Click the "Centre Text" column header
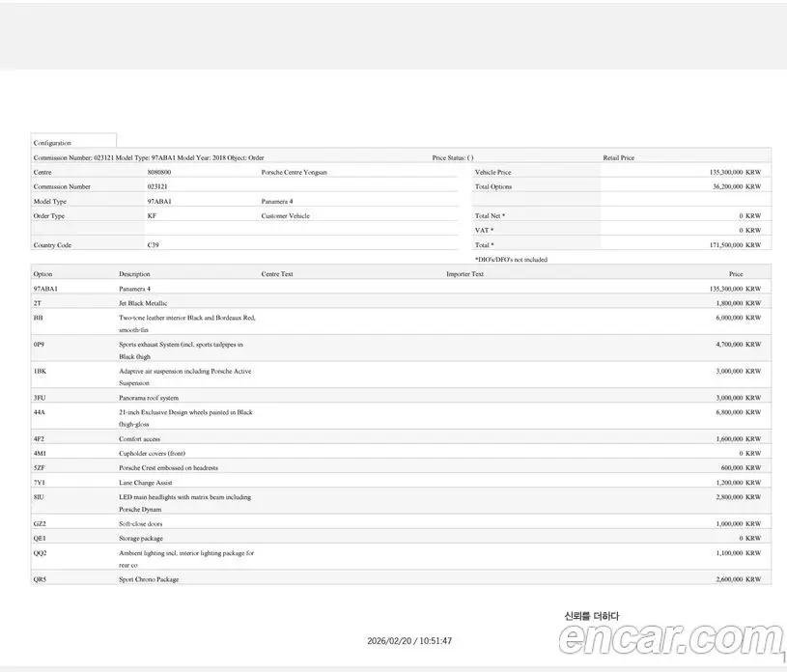The image size is (787, 672). [277, 274]
